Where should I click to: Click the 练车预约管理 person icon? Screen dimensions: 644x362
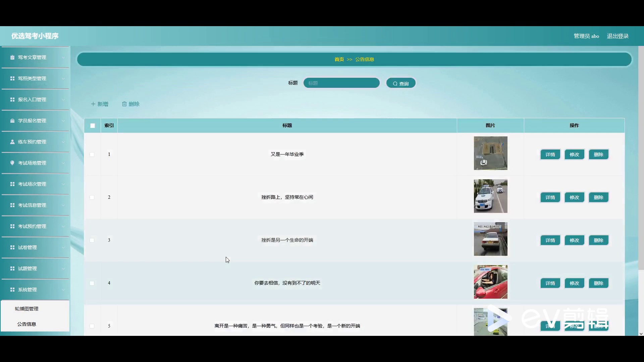click(12, 142)
